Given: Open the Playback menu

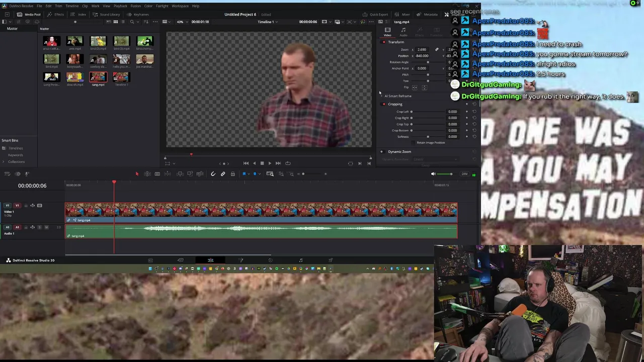Looking at the screenshot, I should [x=120, y=6].
